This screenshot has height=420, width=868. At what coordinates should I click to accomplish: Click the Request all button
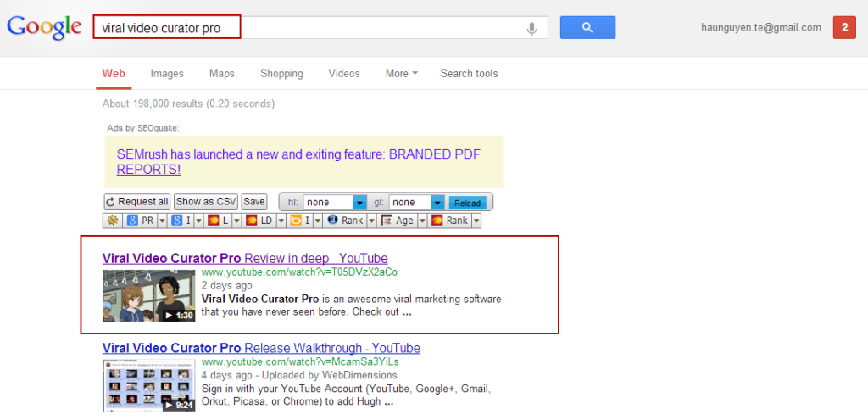pyautogui.click(x=136, y=201)
